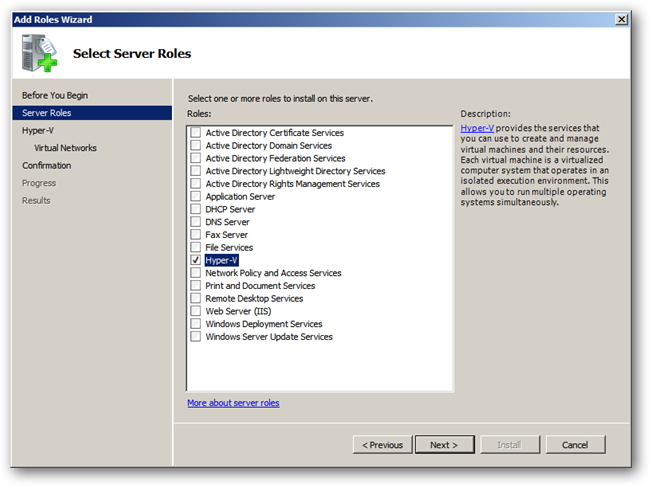Open More about server roles link
Image resolution: width=650 pixels, height=486 pixels.
point(233,403)
